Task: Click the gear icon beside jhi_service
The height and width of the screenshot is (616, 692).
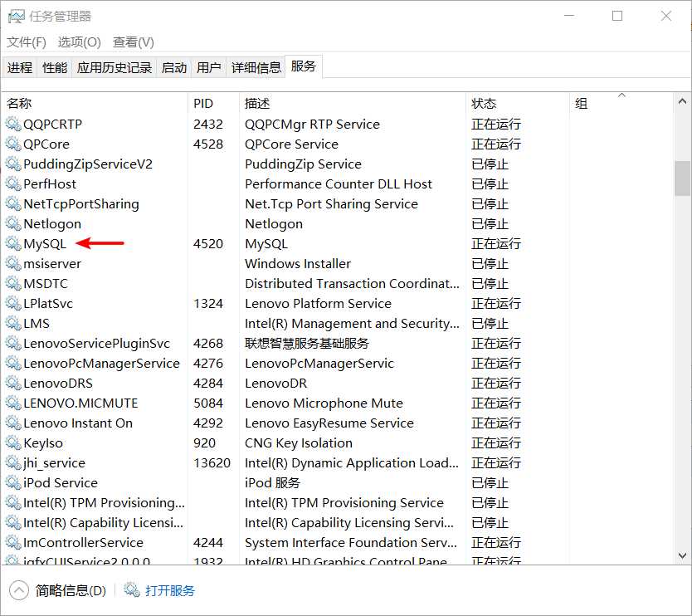Action: [13, 462]
